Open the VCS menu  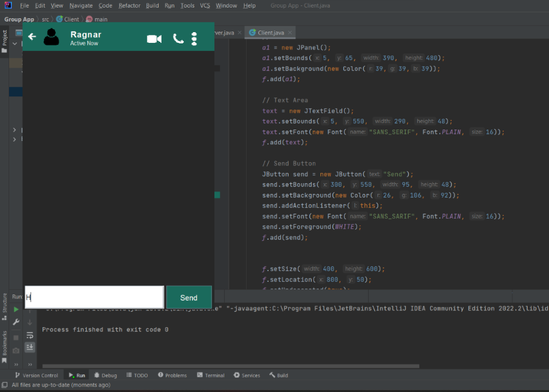[x=205, y=5]
